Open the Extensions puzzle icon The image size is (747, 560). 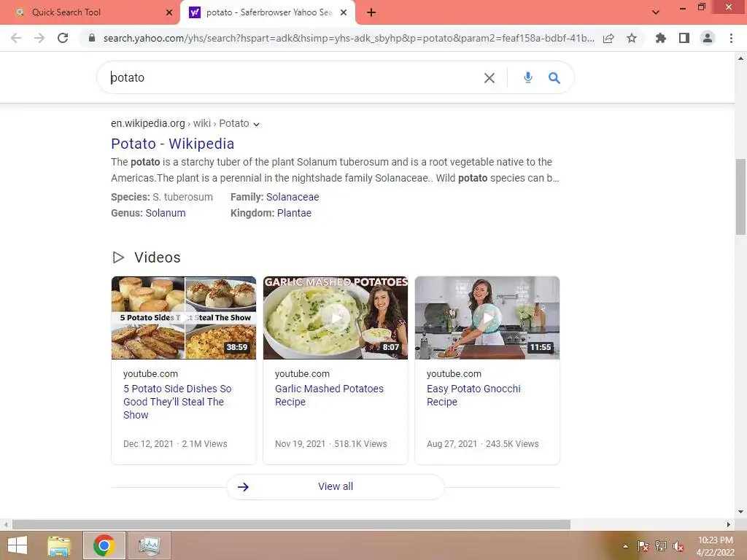click(661, 38)
